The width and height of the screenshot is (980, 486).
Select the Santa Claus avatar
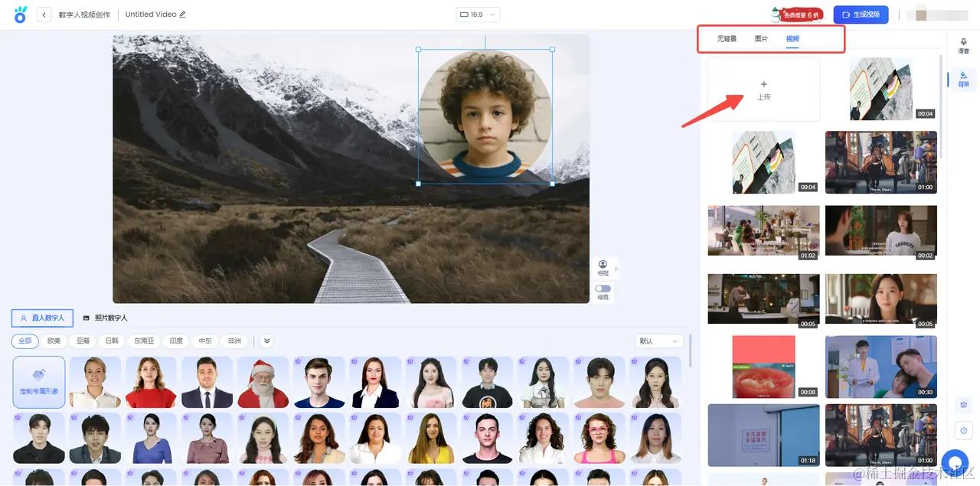[x=263, y=382]
